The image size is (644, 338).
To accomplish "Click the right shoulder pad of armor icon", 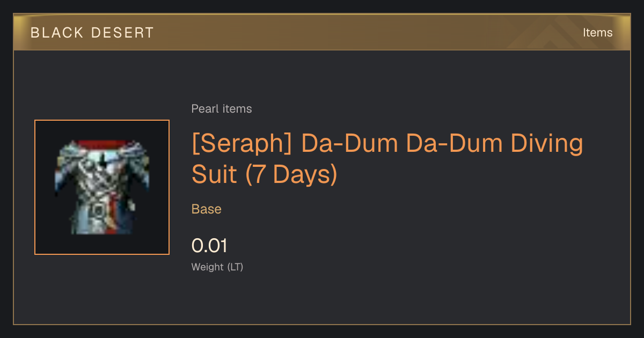I will click(136, 153).
